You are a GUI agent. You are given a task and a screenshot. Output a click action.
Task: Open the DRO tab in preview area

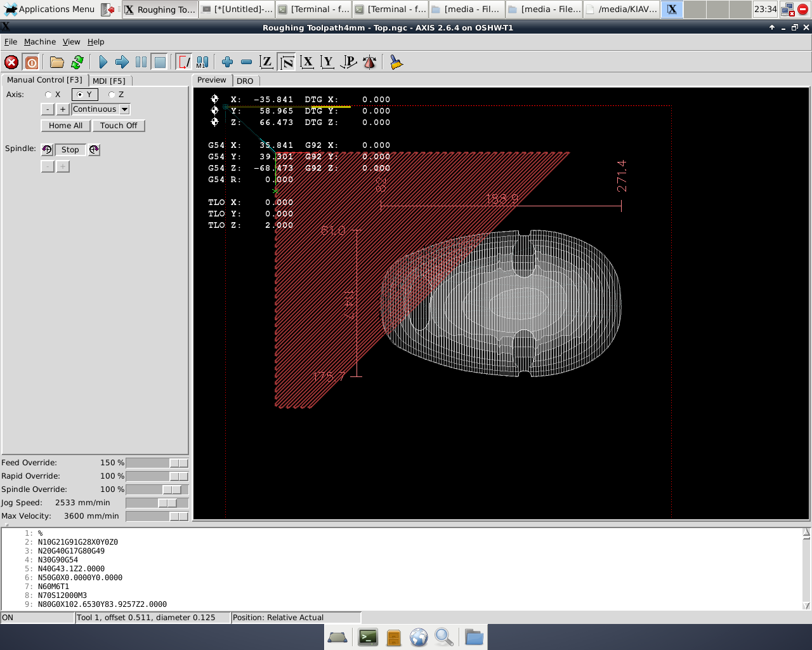point(246,81)
